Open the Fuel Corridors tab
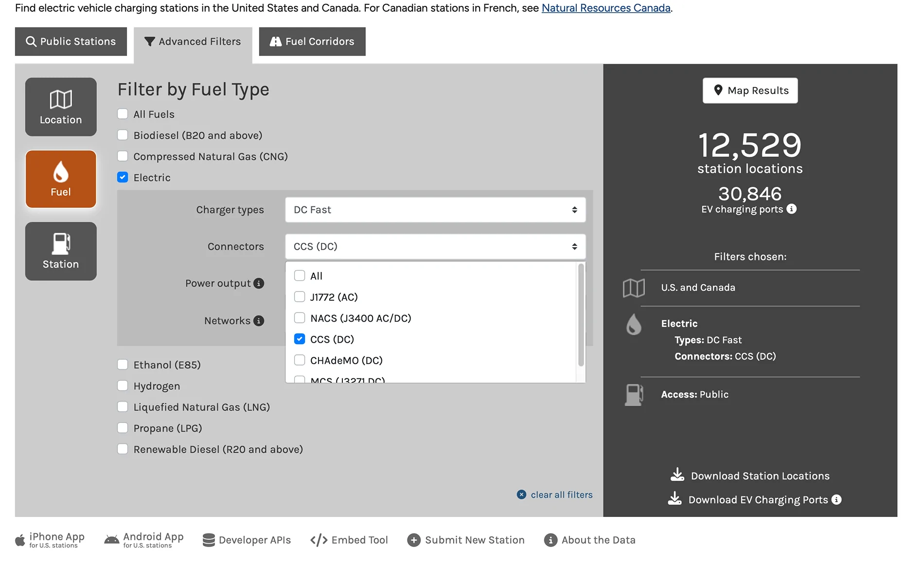Image resolution: width=924 pixels, height=568 pixels. [312, 41]
